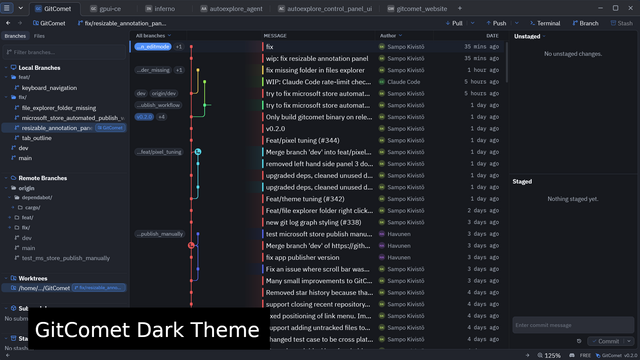Switch to the autoexplore_agent repository tab
Viewport: 640px width, 360px height.
(231, 9)
